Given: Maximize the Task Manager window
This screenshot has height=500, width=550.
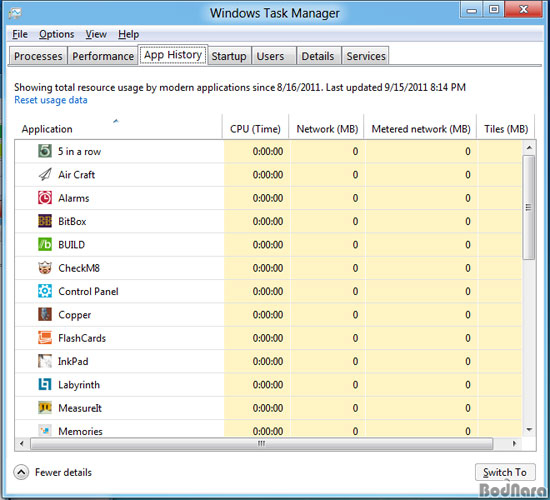Looking at the screenshot, I should click(x=494, y=9).
